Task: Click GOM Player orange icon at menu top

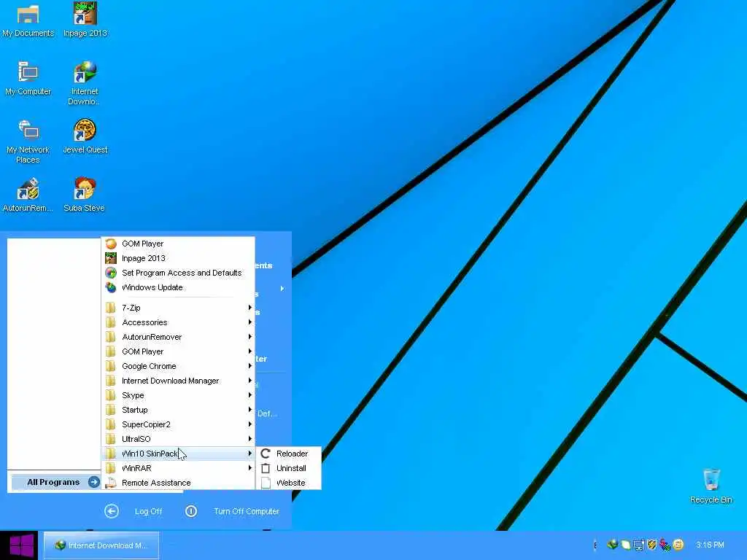Action: [111, 244]
